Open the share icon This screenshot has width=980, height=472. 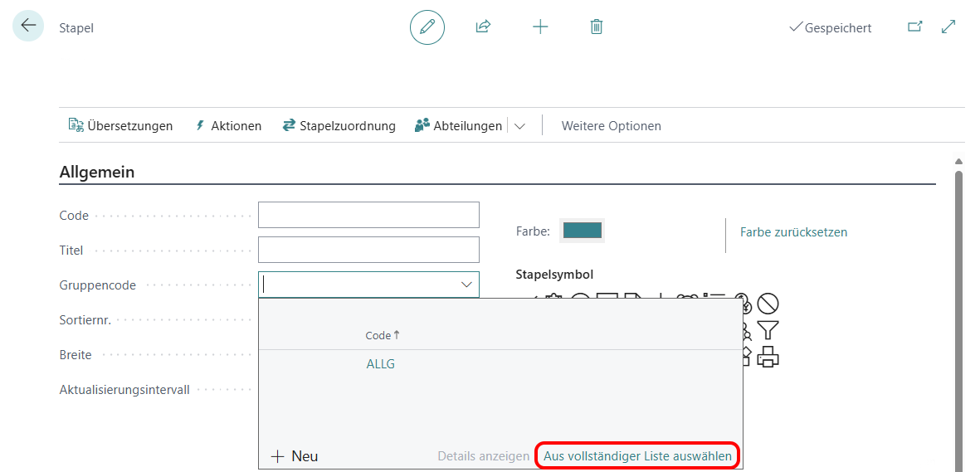[483, 27]
